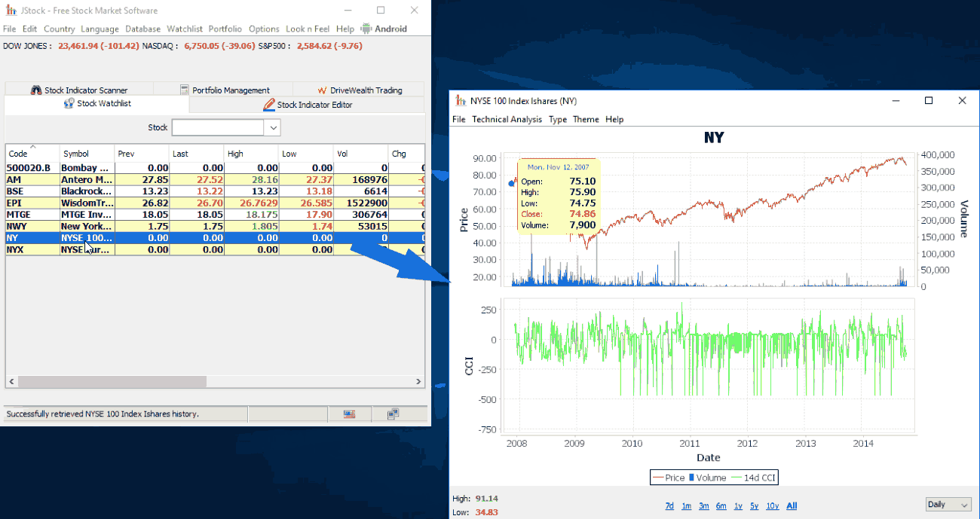Sort by the Low column header
Image resolution: width=980 pixels, height=519 pixels.
[305, 153]
